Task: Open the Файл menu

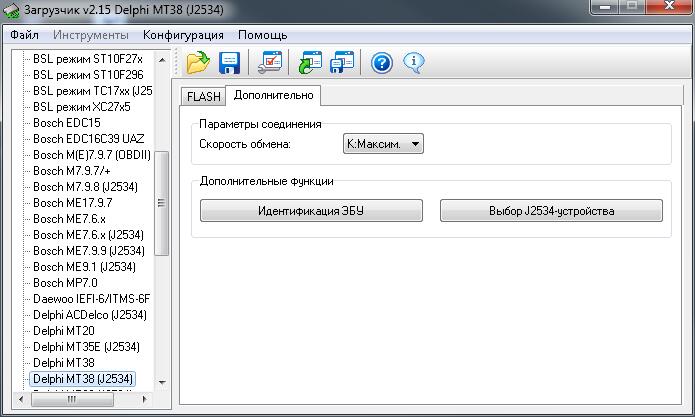Action: click(24, 35)
